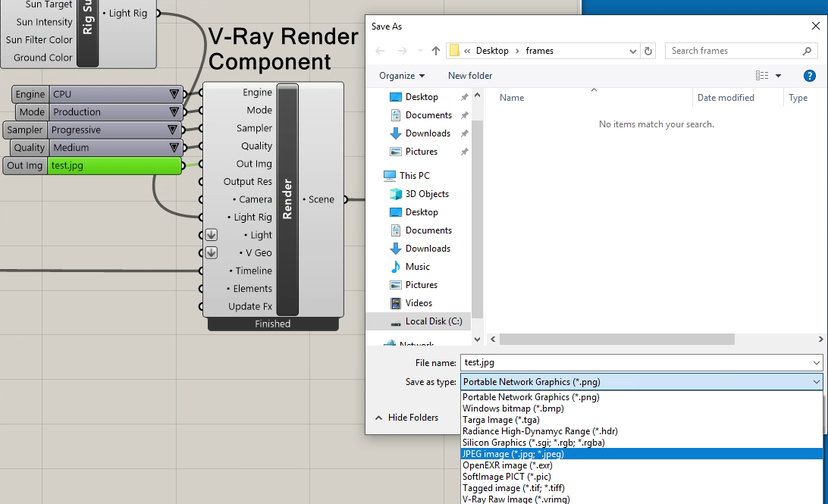Click the flatten arrow icon beside Light input
The image size is (828, 504).
pyautogui.click(x=212, y=235)
